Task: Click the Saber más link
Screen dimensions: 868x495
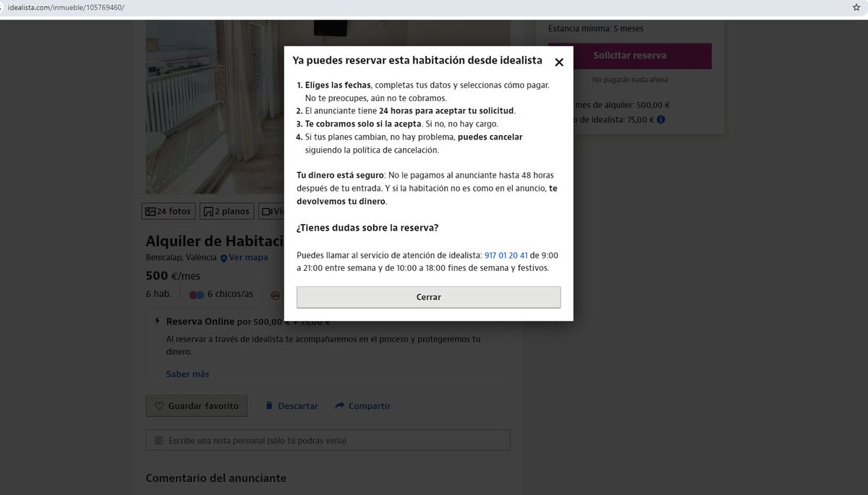Action: (x=187, y=374)
